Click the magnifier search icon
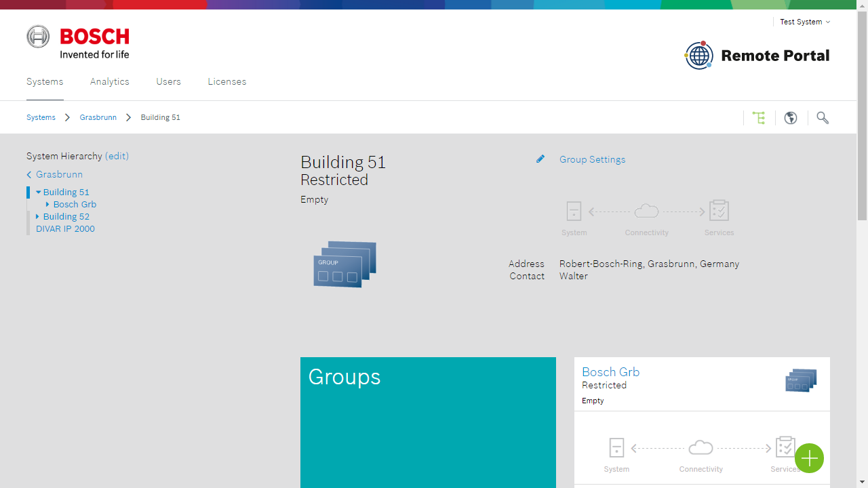Screen dimensions: 868x488 [823, 118]
